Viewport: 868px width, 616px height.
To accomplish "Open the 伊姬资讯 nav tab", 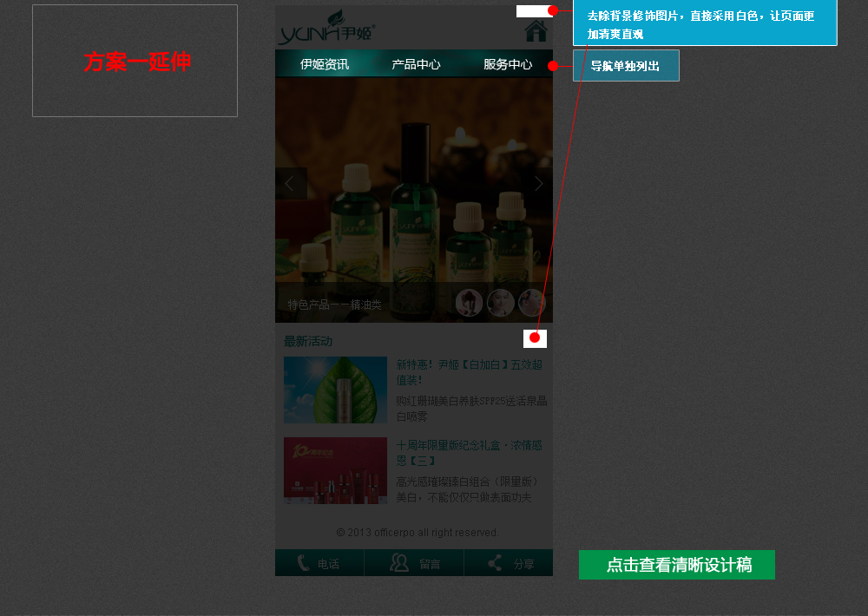I will (x=325, y=64).
